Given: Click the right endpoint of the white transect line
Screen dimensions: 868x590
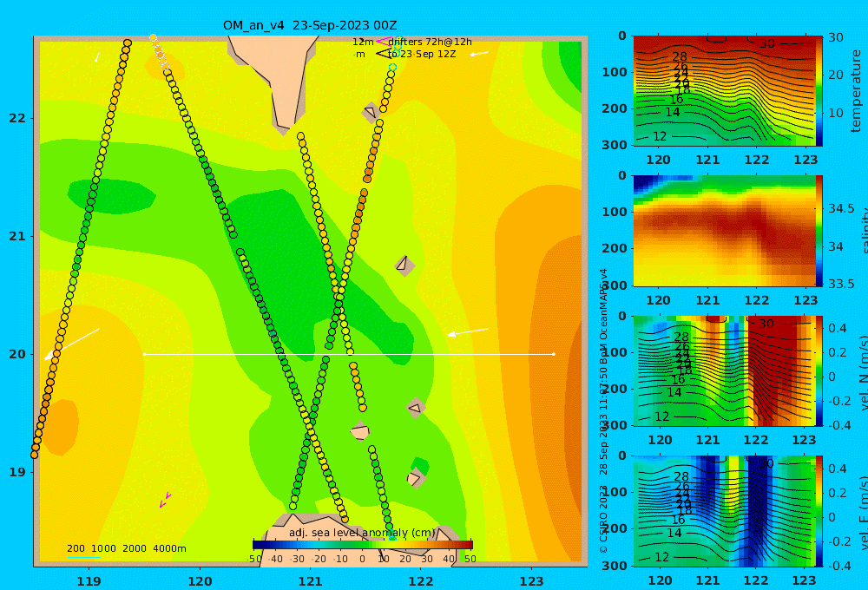Looking at the screenshot, I should pyautogui.click(x=554, y=354).
